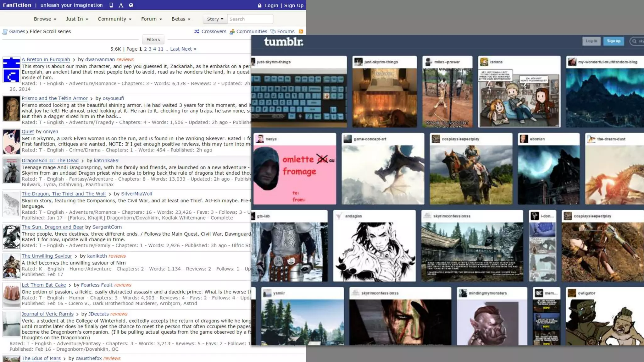Open the Browse dropdown menu
Screen dimensions: 644x362
(x=45, y=19)
